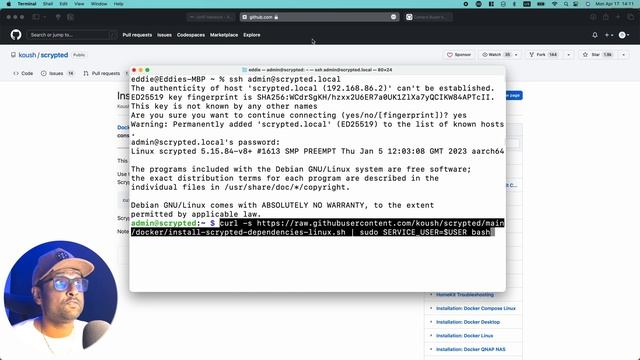This screenshot has height=360, width=640.
Task: Open the 'koush' owner link
Action: pos(27,55)
